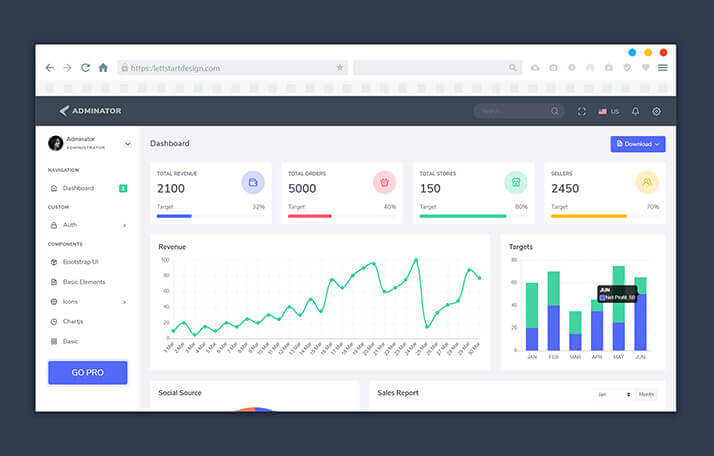
Task: Open the Dashboard menu item
Action: [87, 188]
